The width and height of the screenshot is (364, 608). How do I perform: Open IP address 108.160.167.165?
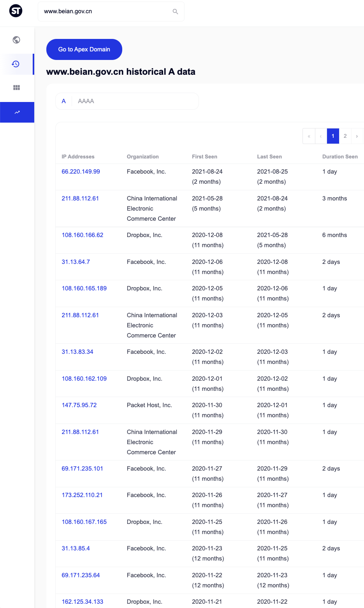[x=84, y=522]
